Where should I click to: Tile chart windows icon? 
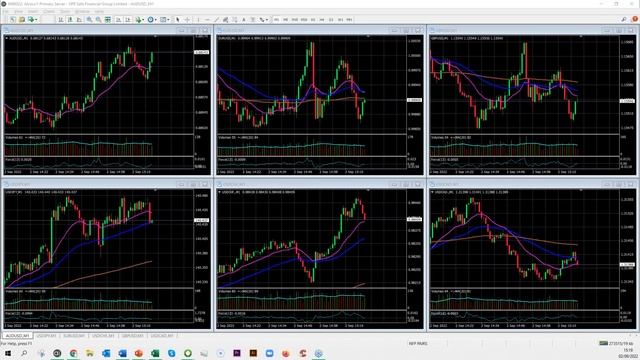click(108, 19)
